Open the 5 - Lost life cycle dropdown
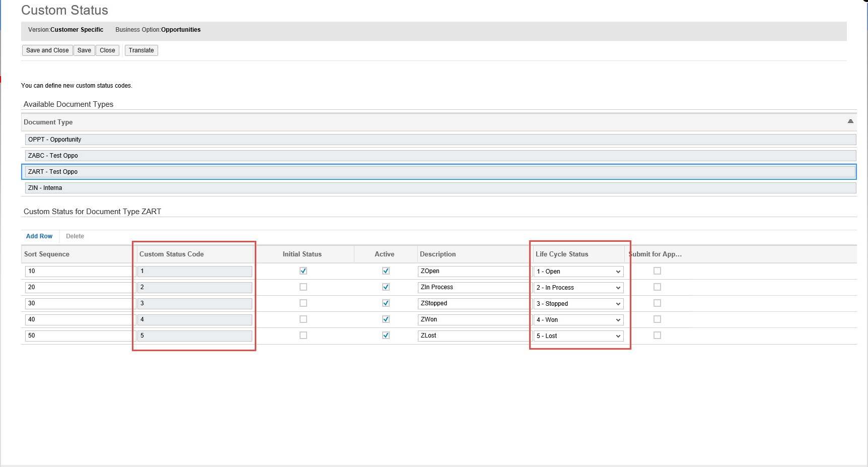868x467 pixels. [x=578, y=336]
